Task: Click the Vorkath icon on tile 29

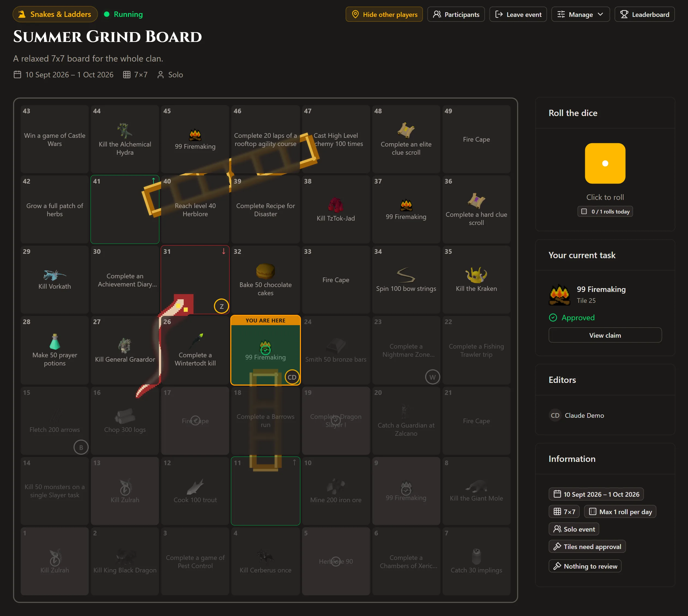Action: [x=54, y=275]
